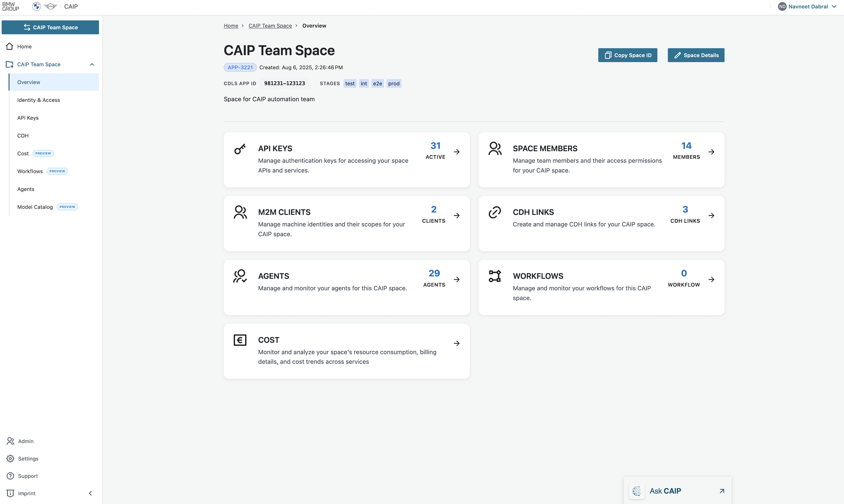
Task: Open Imprint in the sidebar
Action: pyautogui.click(x=27, y=493)
